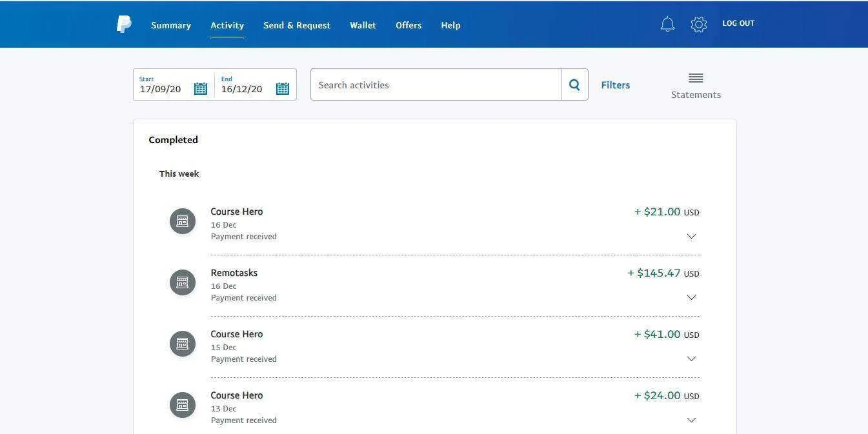Expand the $21.00 Course Hero transaction
This screenshot has width=868, height=434.
pos(691,236)
